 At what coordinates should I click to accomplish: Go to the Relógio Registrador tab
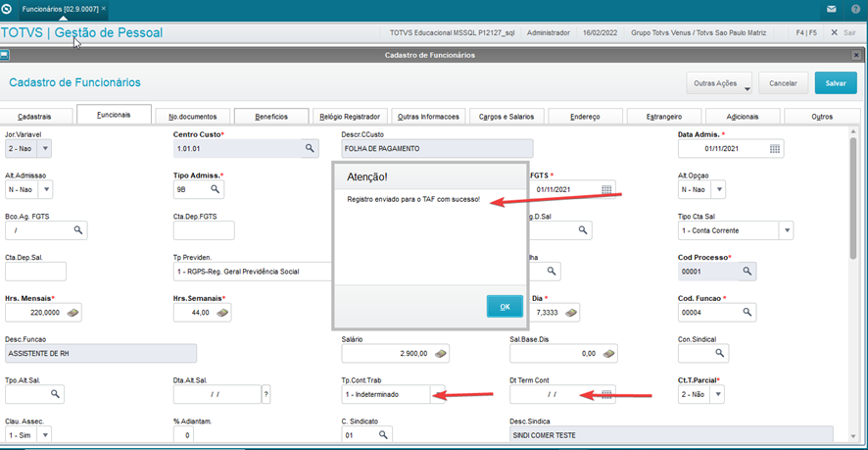pyautogui.click(x=350, y=117)
